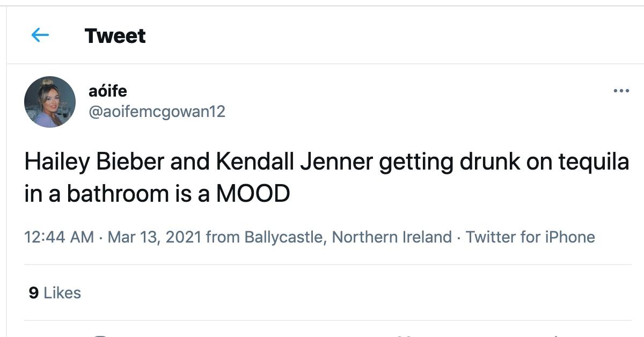Click the name Hailey Bieber in the tweet
644x337 pixels.
(94, 163)
